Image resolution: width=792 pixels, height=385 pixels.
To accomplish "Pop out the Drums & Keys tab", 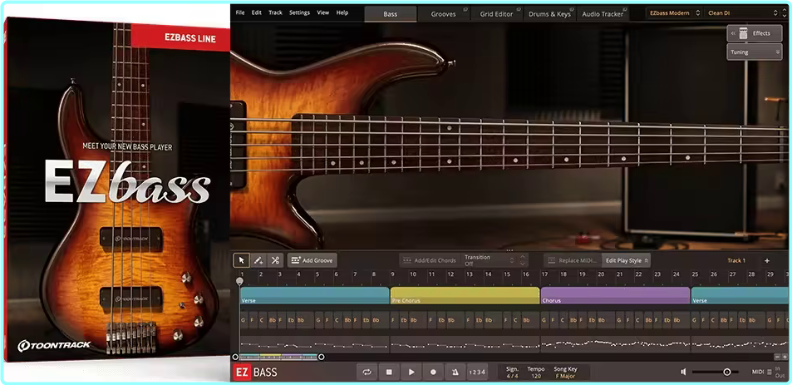I will [x=572, y=9].
